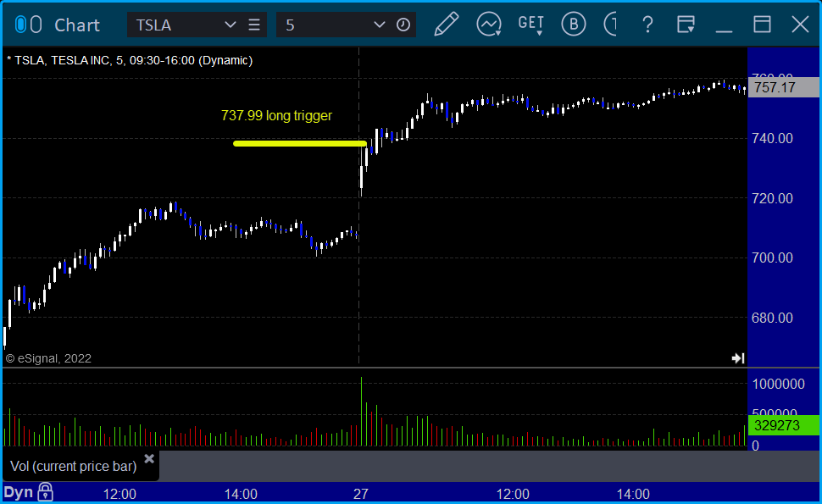Select the yellow long trigger line
Image resolution: width=822 pixels, height=504 pixels.
pos(300,143)
